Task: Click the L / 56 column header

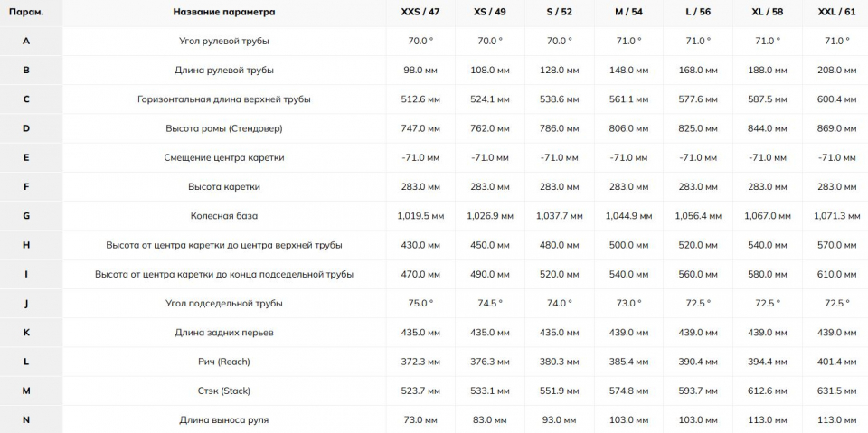Action: click(x=698, y=12)
